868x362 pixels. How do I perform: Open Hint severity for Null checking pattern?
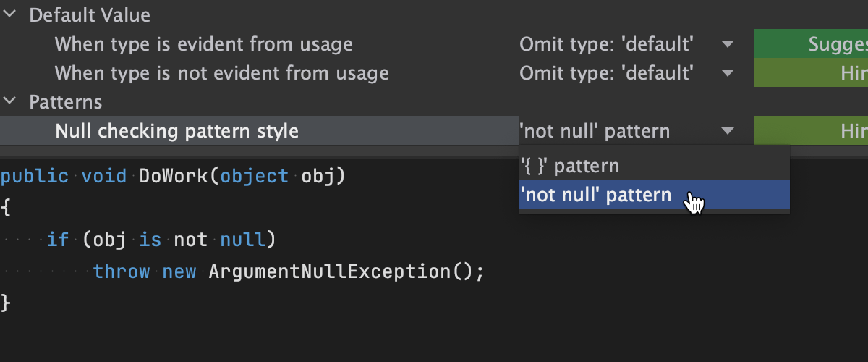810,131
